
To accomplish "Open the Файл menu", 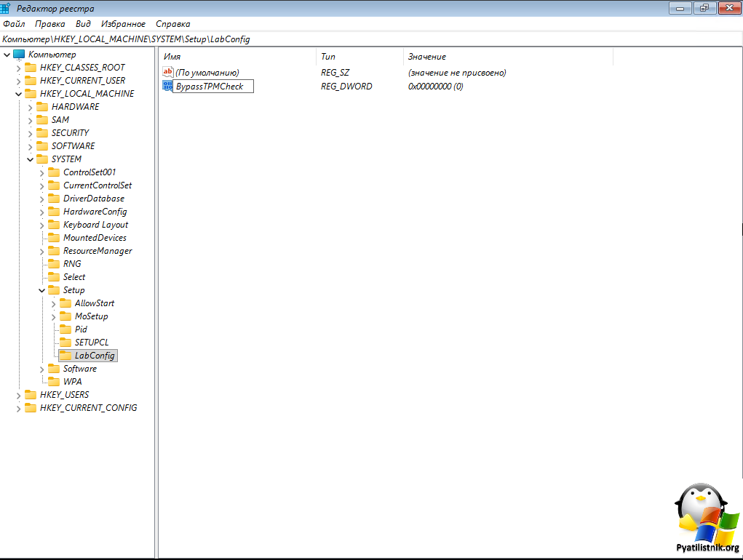I will coord(14,24).
